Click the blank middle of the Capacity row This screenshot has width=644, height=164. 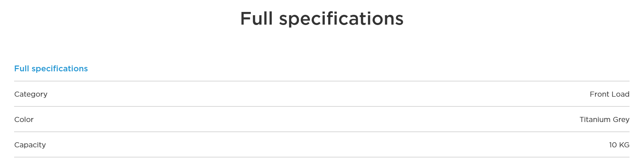coord(322,145)
